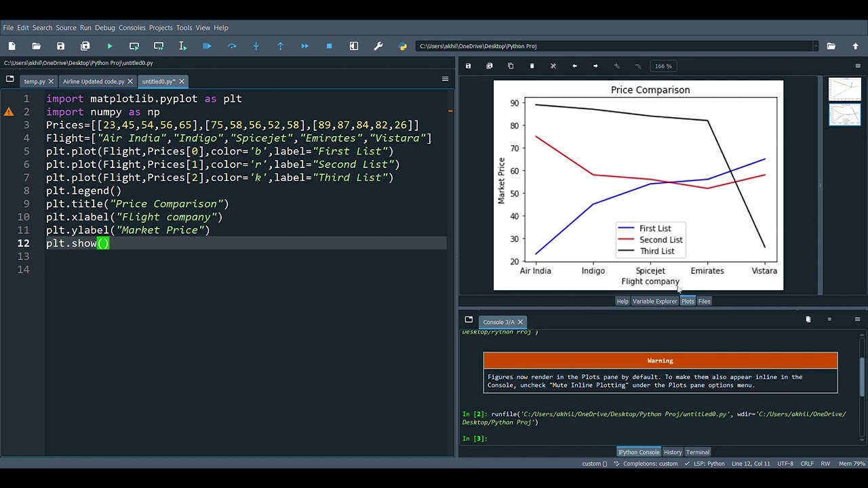Open PYTHONPATH manager icon
Screen dimensions: 868x488
[x=403, y=46]
